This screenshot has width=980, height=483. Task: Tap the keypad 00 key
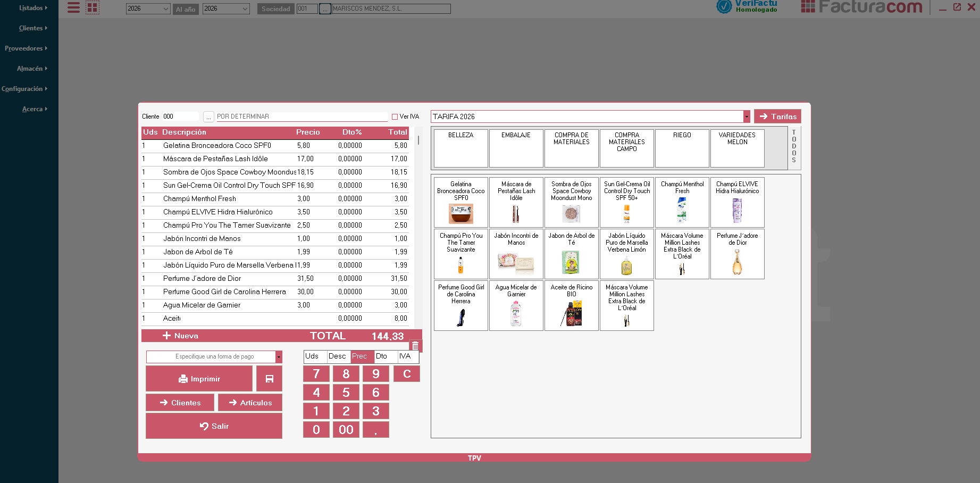(346, 430)
